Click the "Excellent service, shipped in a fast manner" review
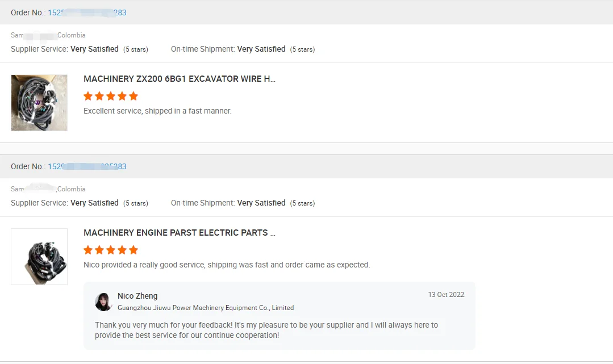This screenshot has height=364, width=613. coord(157,111)
